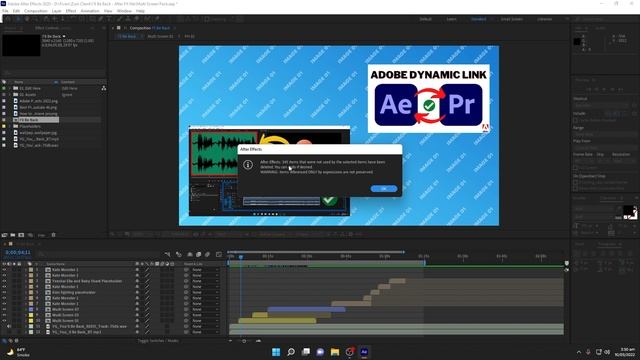Mute audio speaker of layer 11 wav track
The height and width of the screenshot is (360, 640).
pos(9,327)
